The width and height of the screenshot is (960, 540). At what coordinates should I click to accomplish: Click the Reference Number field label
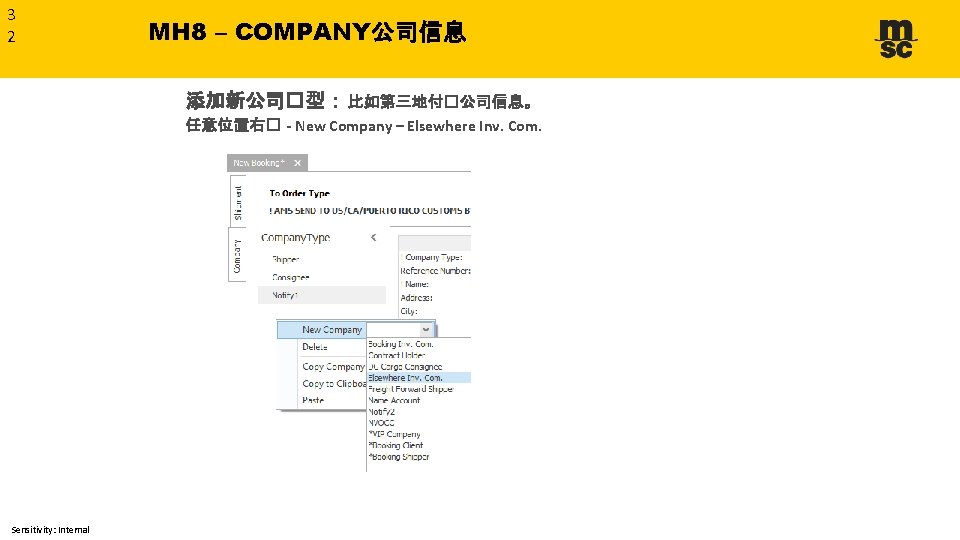tap(435, 271)
